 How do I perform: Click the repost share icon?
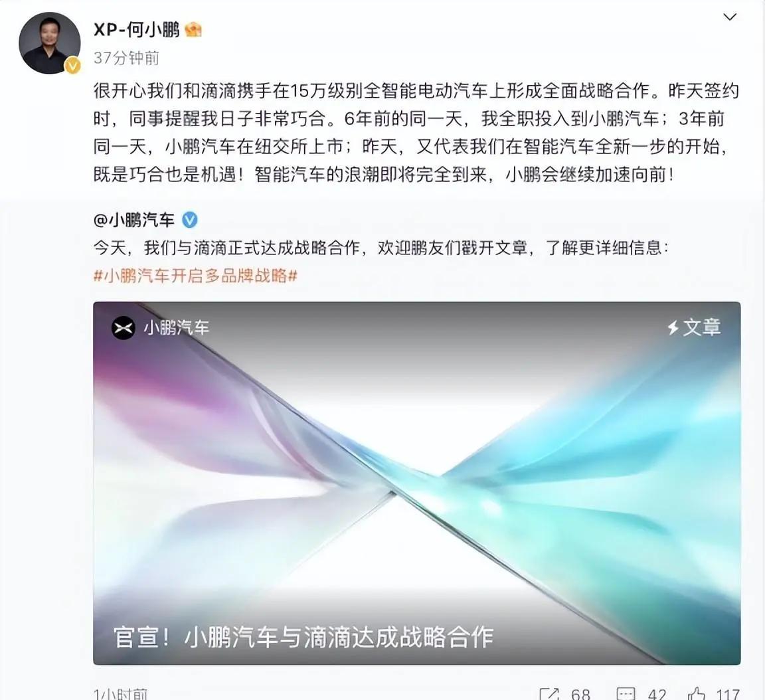click(549, 694)
